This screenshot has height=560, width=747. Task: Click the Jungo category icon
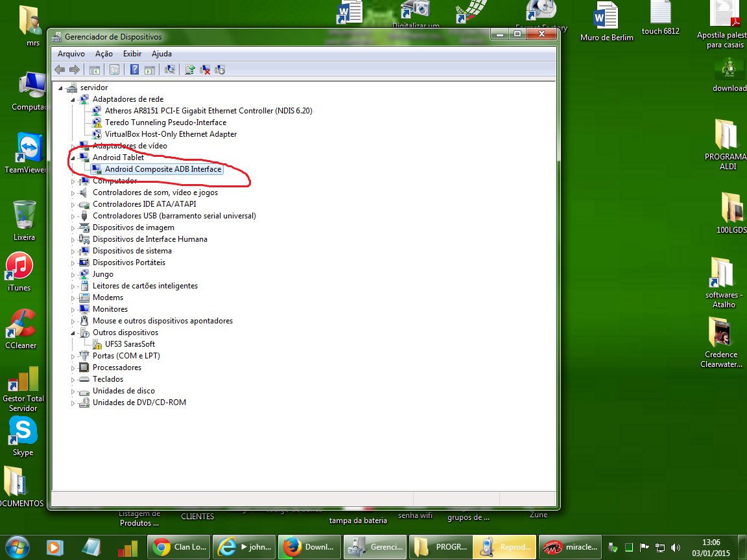pos(84,274)
